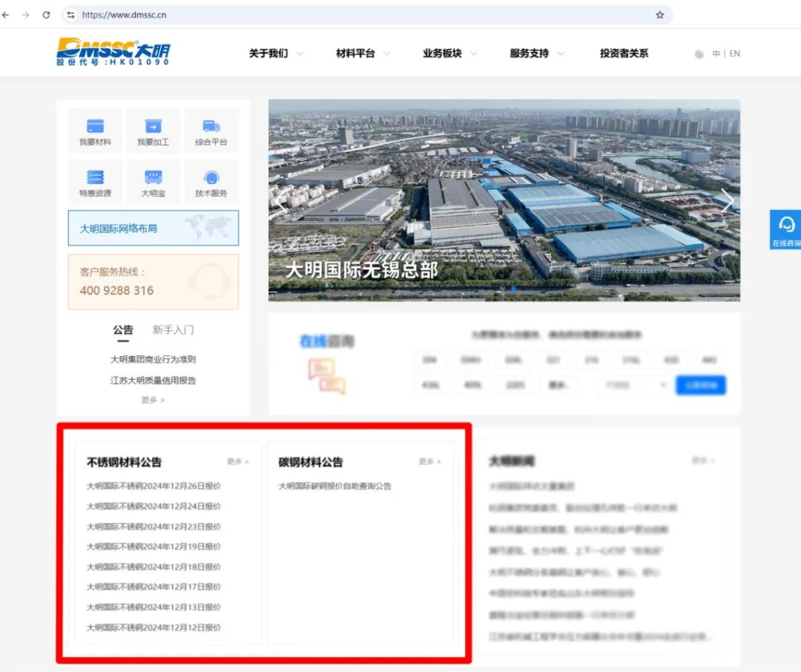Open 大明国际不锈钢2024年12月26日报价
Image resolution: width=801 pixels, height=672 pixels.
coord(154,486)
